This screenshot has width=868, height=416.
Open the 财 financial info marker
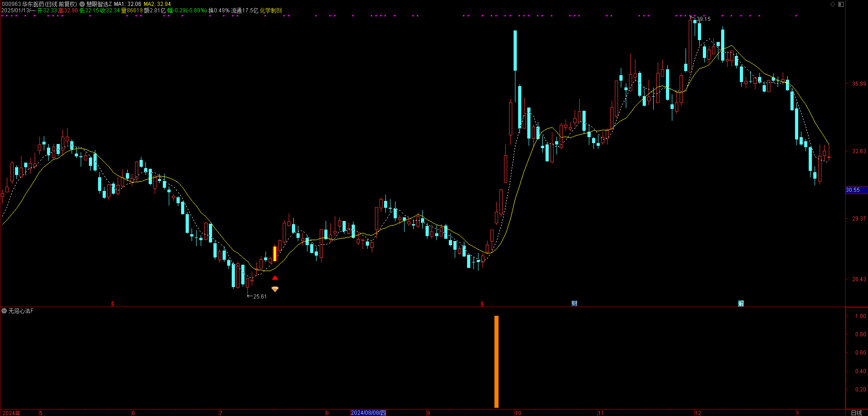[x=574, y=303]
